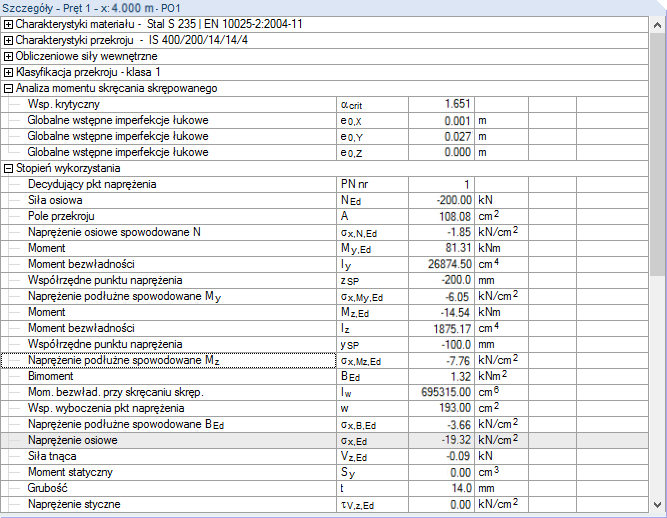Select the highlighted Naprężenie osiowe row

(325, 441)
